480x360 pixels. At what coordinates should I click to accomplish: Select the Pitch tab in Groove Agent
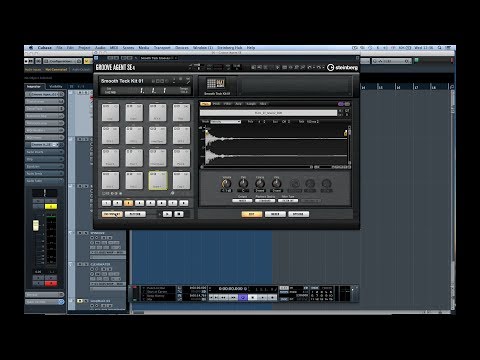(217, 104)
